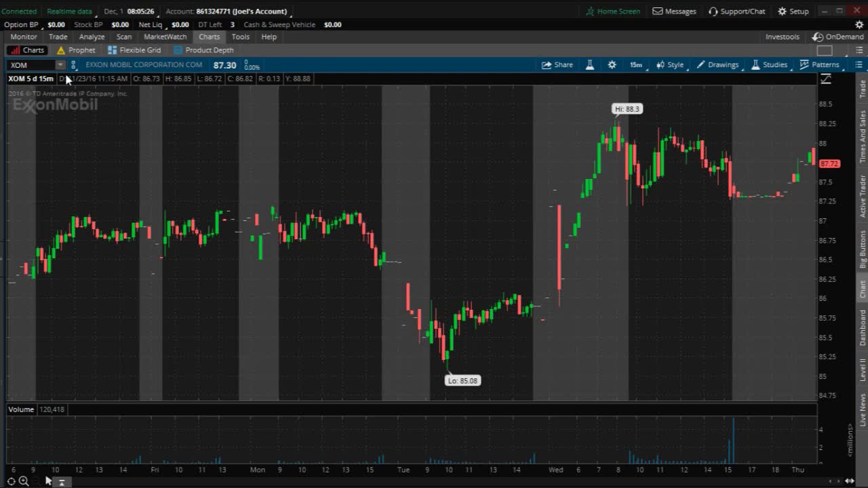Click the 87.72 current price tag

pyautogui.click(x=830, y=164)
